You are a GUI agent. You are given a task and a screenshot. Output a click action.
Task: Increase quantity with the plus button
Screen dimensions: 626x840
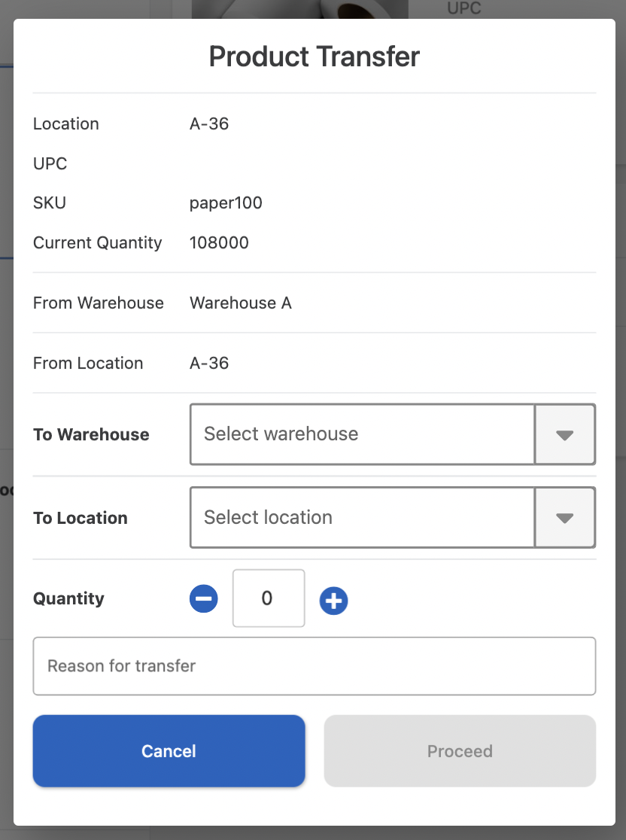(x=333, y=601)
